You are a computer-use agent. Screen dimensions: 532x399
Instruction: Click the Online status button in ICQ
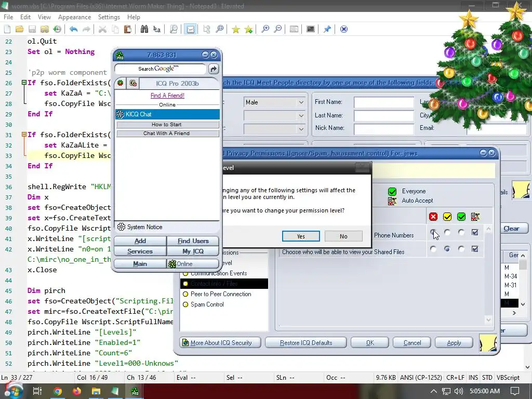coord(193,263)
